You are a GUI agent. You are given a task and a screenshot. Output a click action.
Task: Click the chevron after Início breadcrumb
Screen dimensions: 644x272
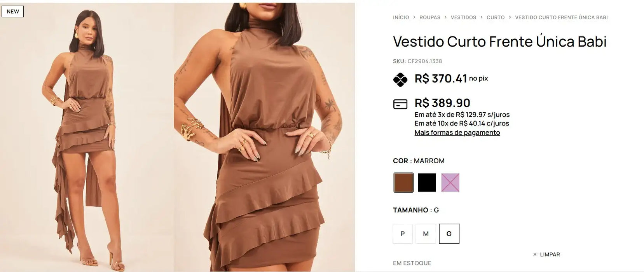[x=414, y=17]
